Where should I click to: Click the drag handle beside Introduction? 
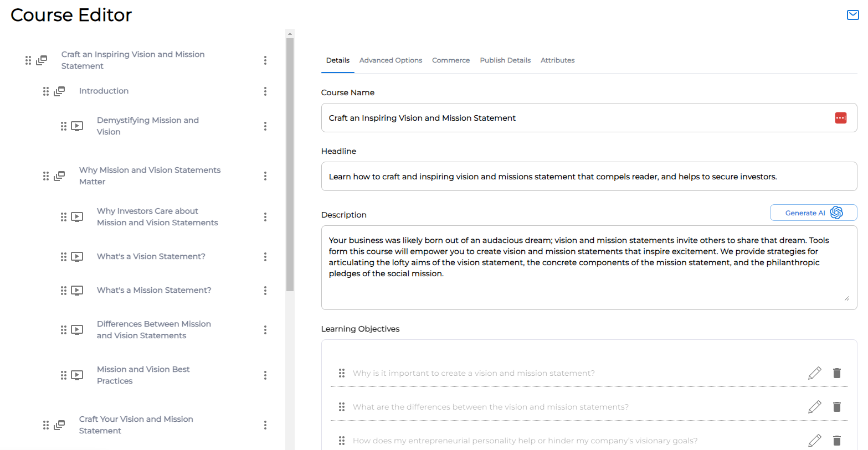[46, 91]
